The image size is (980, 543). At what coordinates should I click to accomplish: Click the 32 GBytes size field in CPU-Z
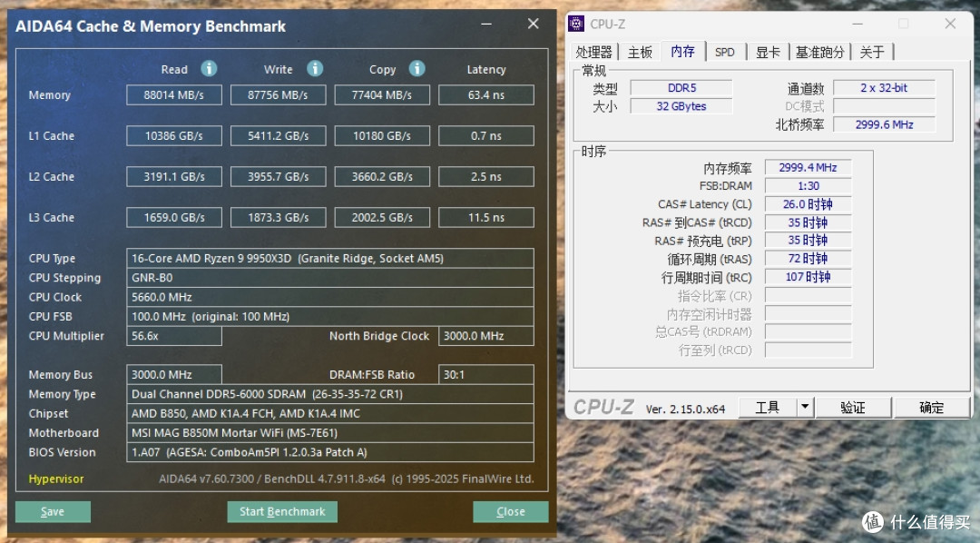click(x=681, y=106)
